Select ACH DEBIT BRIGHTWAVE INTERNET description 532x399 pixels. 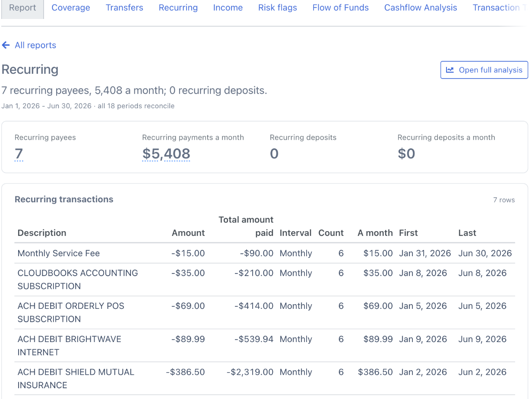pos(70,346)
